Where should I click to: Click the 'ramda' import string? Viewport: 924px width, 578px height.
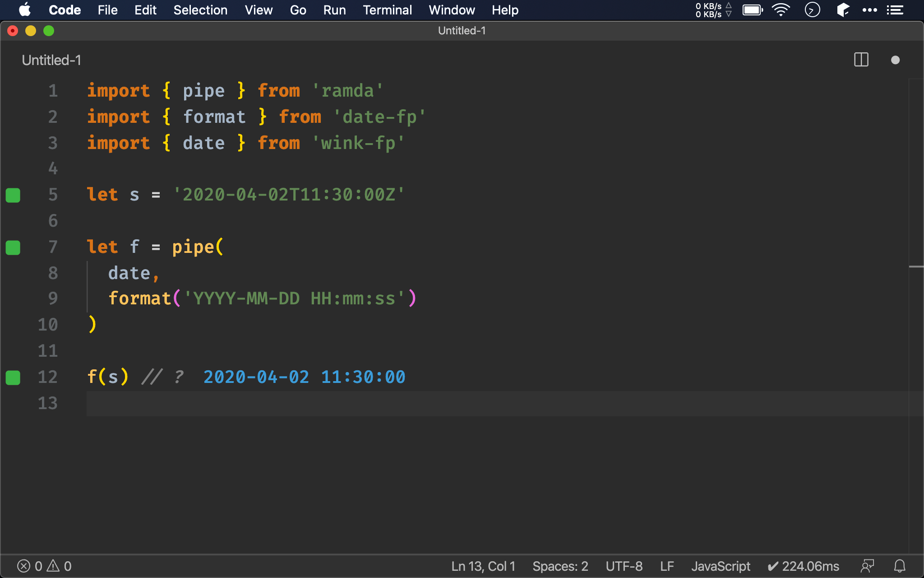click(x=348, y=91)
